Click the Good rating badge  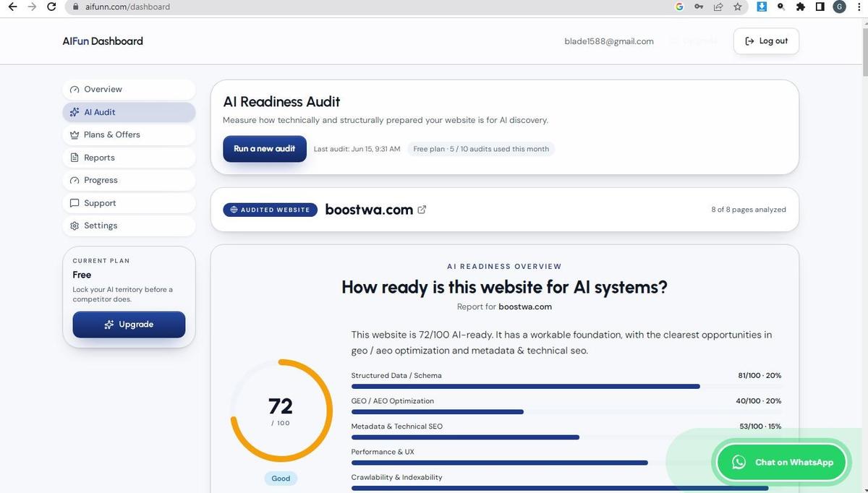(281, 479)
